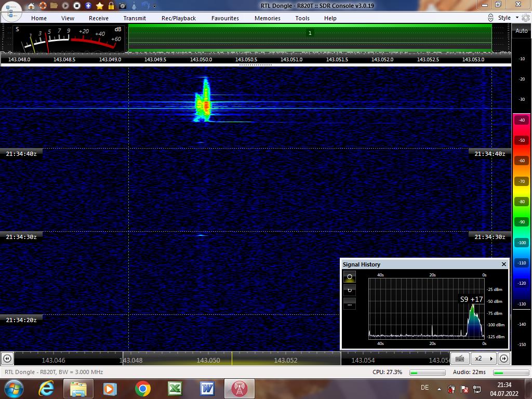This screenshot has width=532, height=399.
Task: Open media player from taskbar
Action: pos(110,389)
